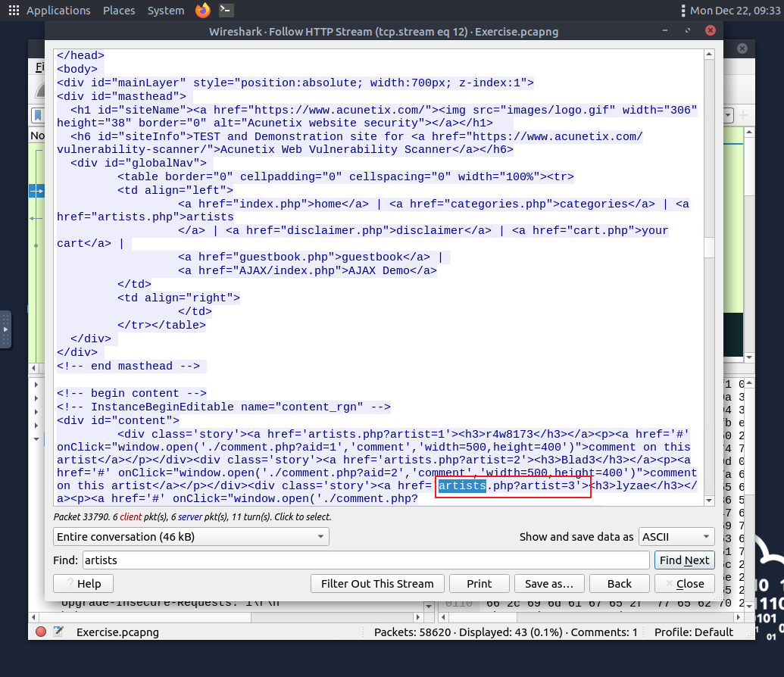
Task: Expand the third packet details tree arrow
Action: [36, 411]
